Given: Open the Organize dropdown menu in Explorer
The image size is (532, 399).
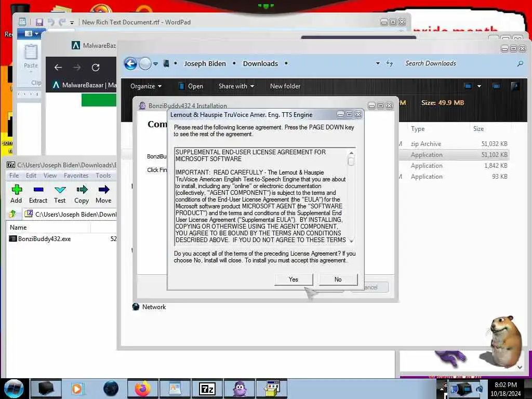Looking at the screenshot, I should click(146, 86).
